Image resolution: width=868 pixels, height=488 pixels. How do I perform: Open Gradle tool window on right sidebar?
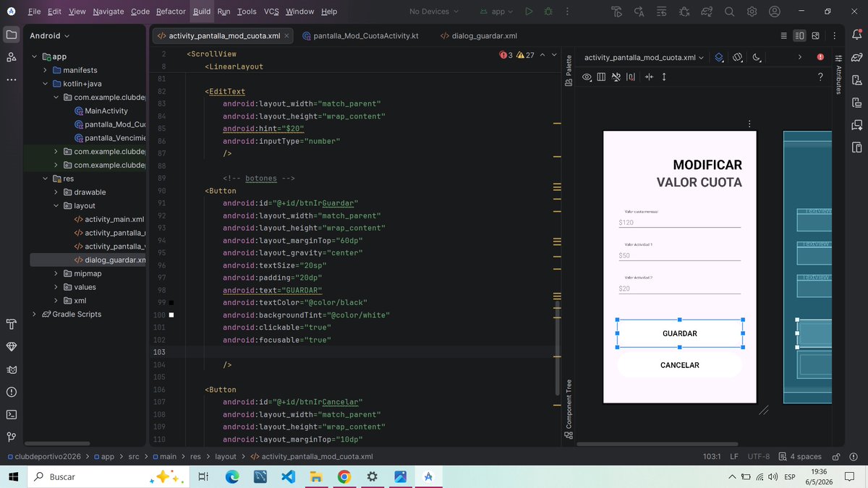pyautogui.click(x=856, y=57)
